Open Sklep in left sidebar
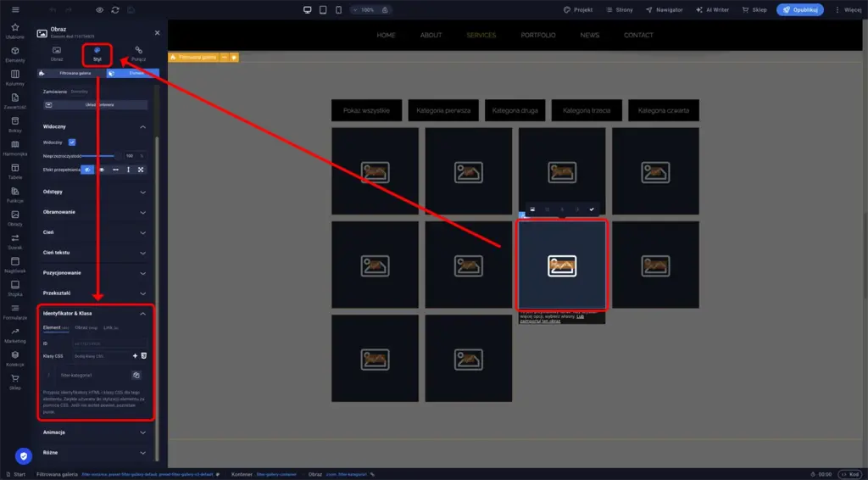 [x=15, y=382]
